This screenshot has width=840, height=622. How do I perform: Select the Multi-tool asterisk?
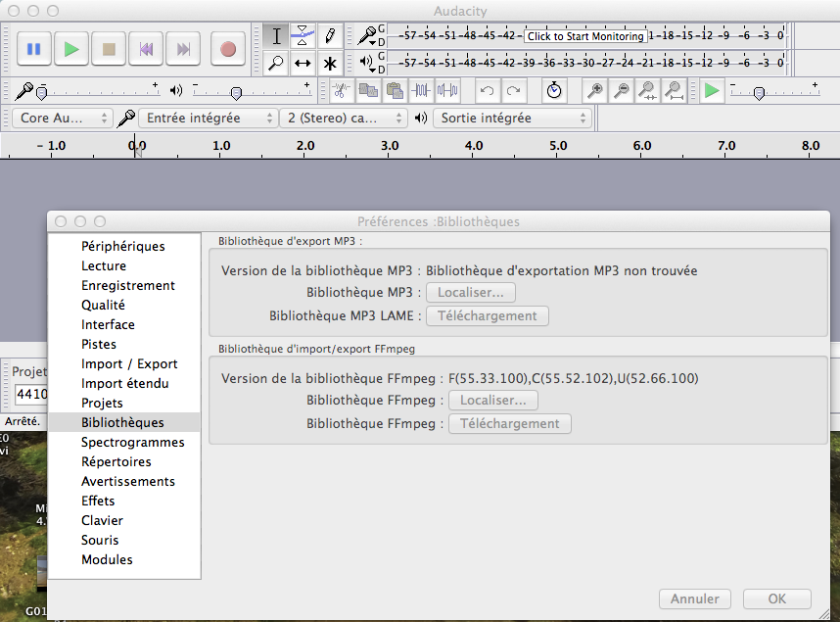(x=330, y=64)
